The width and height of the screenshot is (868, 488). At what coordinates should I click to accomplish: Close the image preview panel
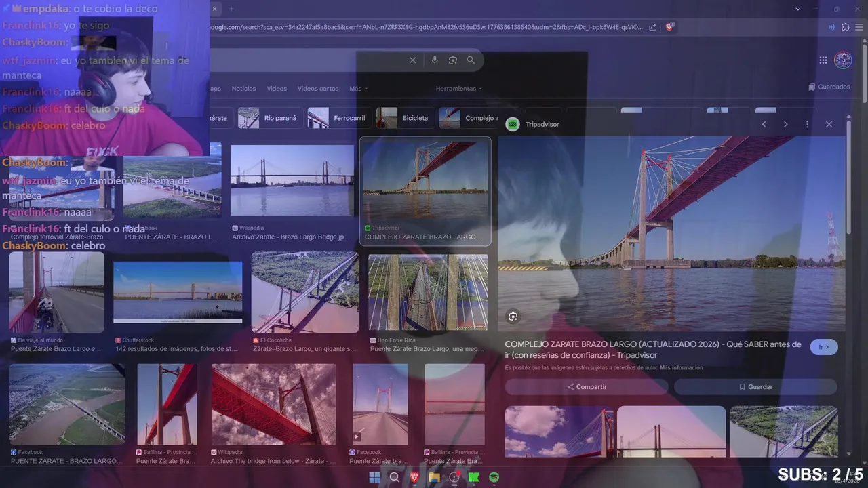(829, 124)
